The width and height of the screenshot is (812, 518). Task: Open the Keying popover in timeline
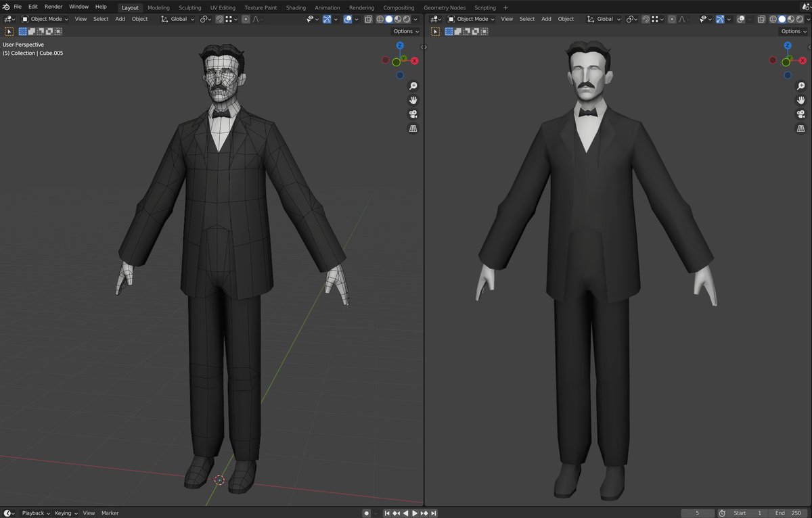[66, 513]
